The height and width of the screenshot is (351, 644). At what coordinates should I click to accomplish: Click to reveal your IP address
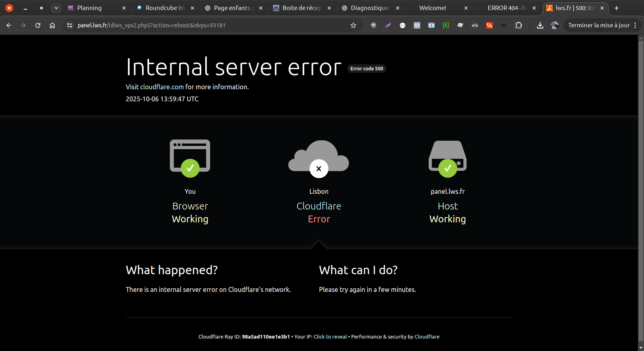(330, 337)
